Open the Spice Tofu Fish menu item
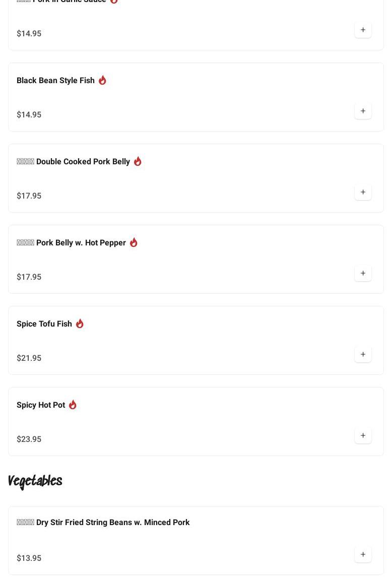Image resolution: width=392 pixels, height=578 pixels. (44, 324)
